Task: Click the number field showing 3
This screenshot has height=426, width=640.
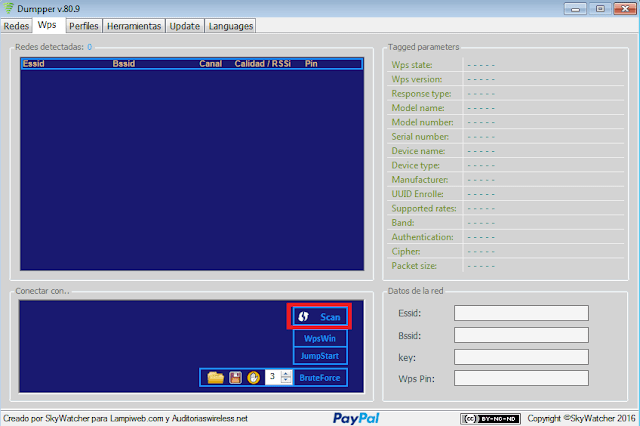Action: pos(273,377)
